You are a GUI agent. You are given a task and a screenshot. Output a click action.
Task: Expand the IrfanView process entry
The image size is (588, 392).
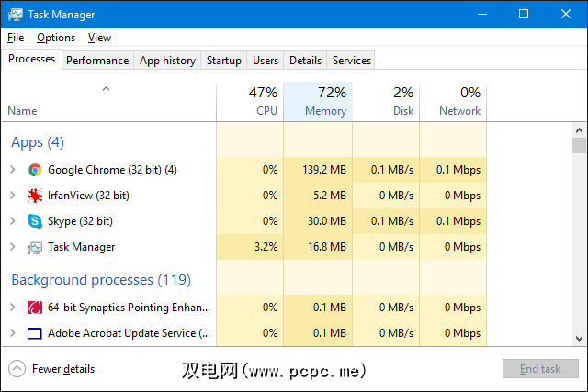(12, 196)
